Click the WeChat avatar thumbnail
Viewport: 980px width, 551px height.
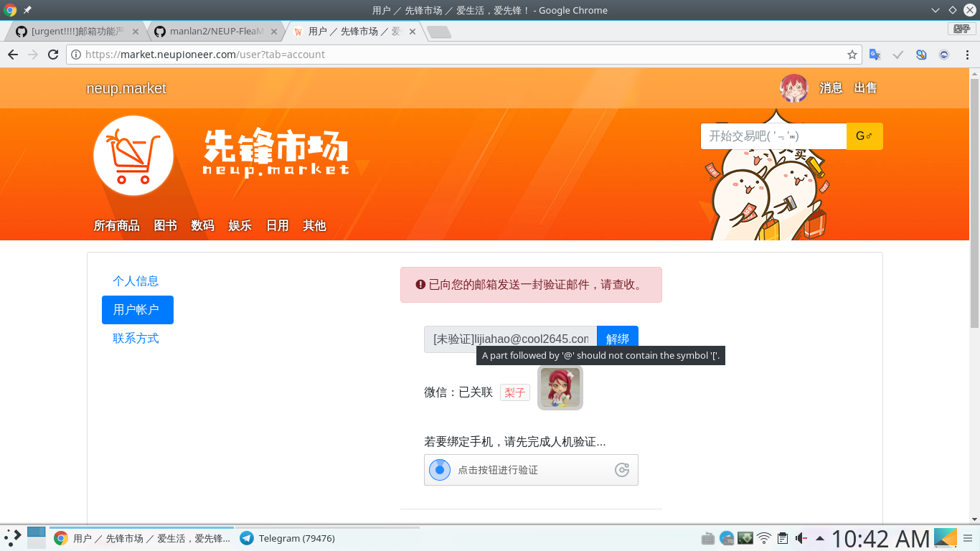[560, 388]
